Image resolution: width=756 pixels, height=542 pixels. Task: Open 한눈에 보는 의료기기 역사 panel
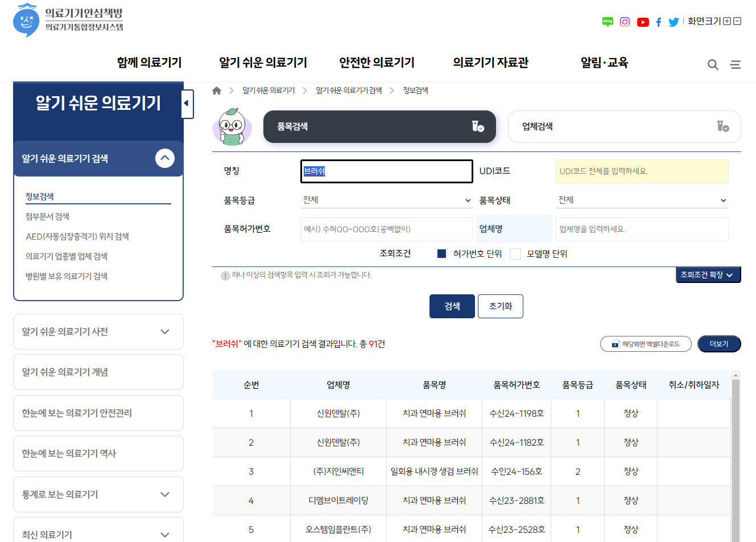(98, 453)
